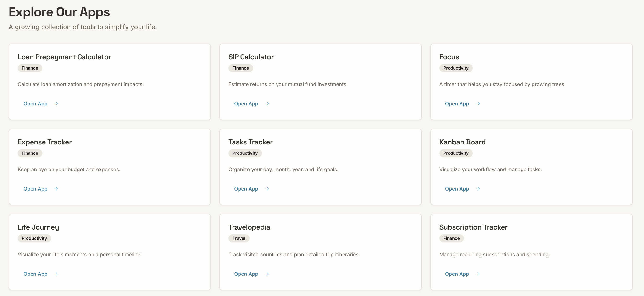Click the Productivity tag on Kanban Board
The image size is (644, 296).
tap(456, 153)
